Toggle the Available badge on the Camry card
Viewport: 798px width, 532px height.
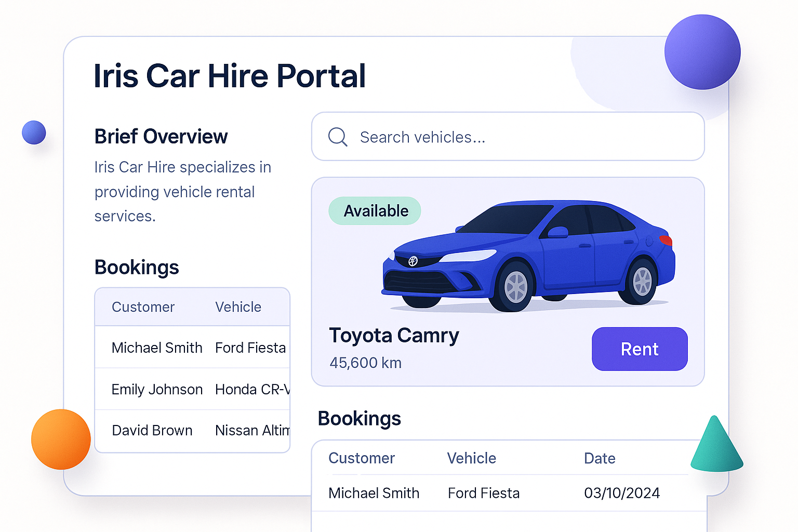[375, 211]
